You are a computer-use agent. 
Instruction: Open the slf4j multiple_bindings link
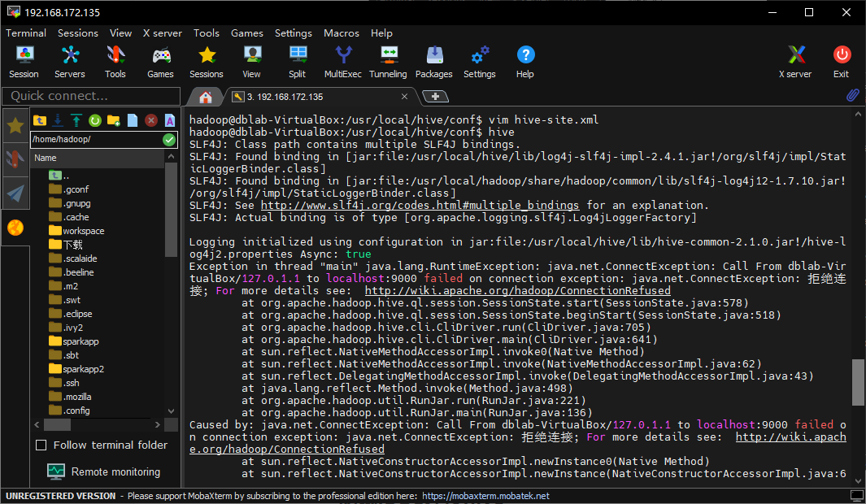pos(420,206)
